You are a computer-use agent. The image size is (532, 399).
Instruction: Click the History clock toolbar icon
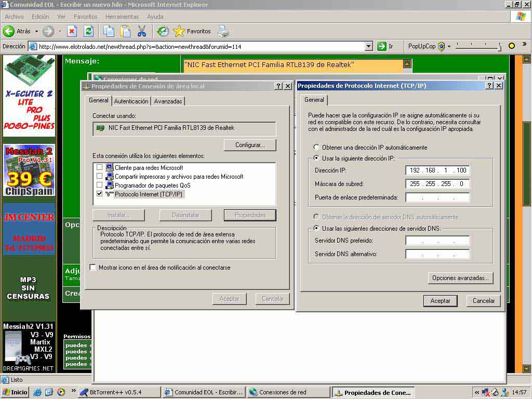click(163, 31)
